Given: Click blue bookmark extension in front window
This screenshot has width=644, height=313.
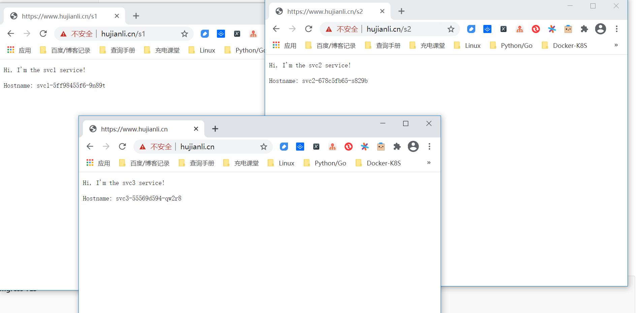Looking at the screenshot, I should click(300, 147).
